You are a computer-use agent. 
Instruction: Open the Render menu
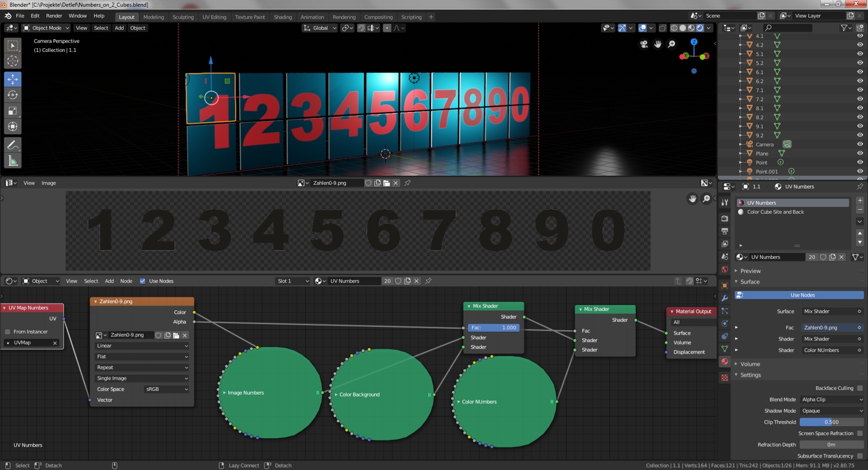[x=54, y=16]
